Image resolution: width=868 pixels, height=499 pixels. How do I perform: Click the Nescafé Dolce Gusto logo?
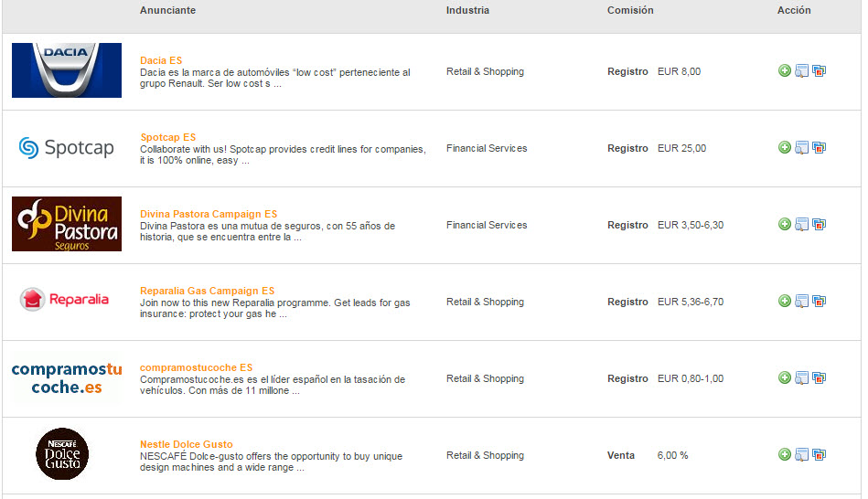coord(62,453)
